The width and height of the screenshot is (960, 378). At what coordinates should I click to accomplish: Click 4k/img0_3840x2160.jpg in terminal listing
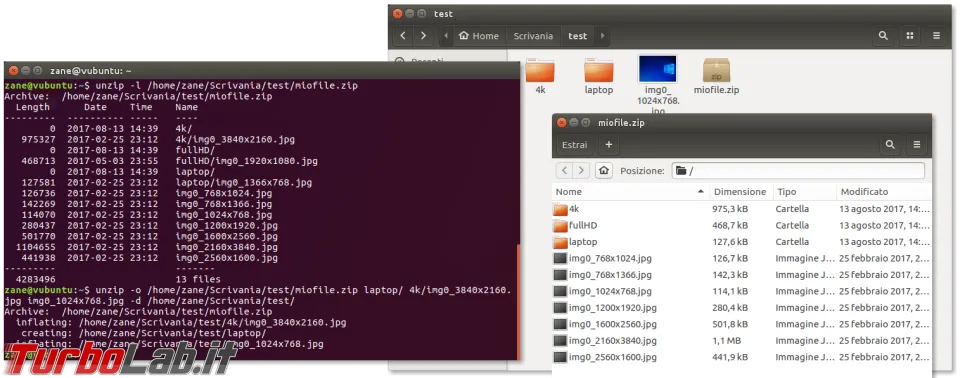[x=235, y=140]
